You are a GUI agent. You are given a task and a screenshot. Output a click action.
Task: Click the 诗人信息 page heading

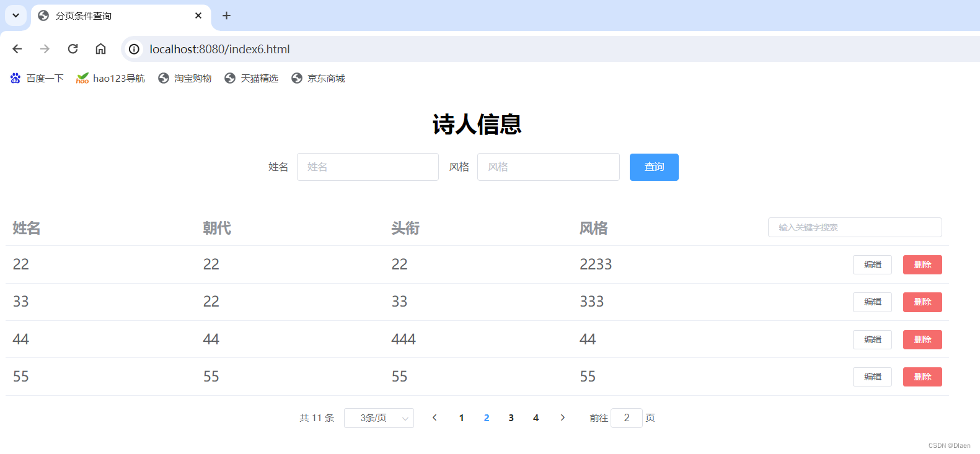(x=477, y=124)
